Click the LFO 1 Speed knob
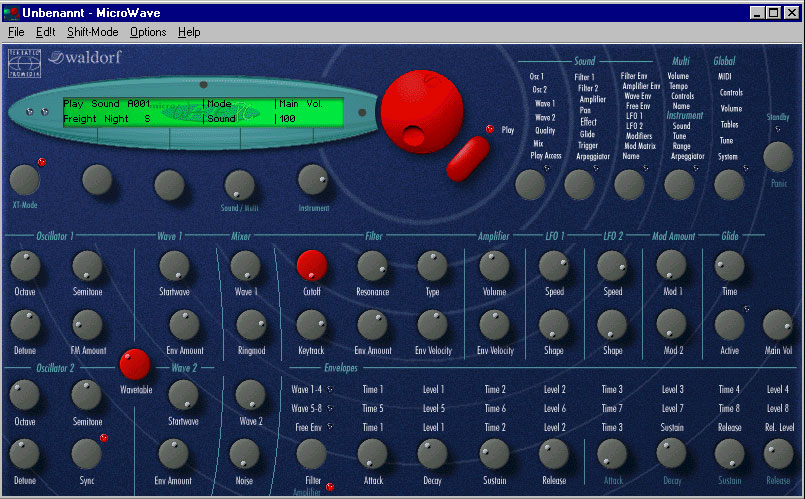The width and height of the screenshot is (805, 499). 553,266
